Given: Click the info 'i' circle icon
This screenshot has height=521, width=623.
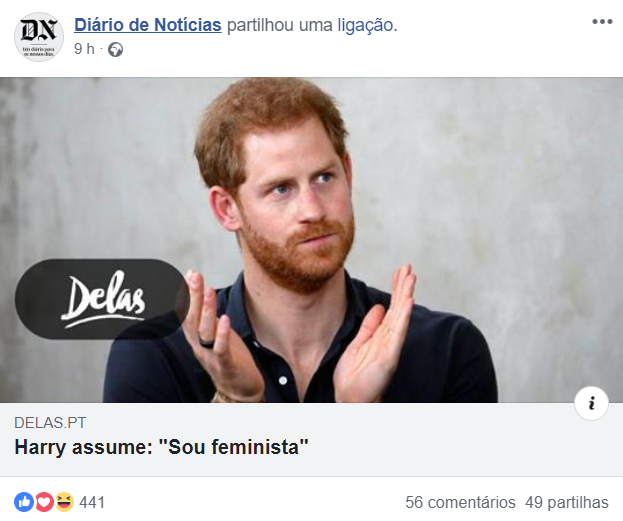Looking at the screenshot, I should click(x=591, y=403).
